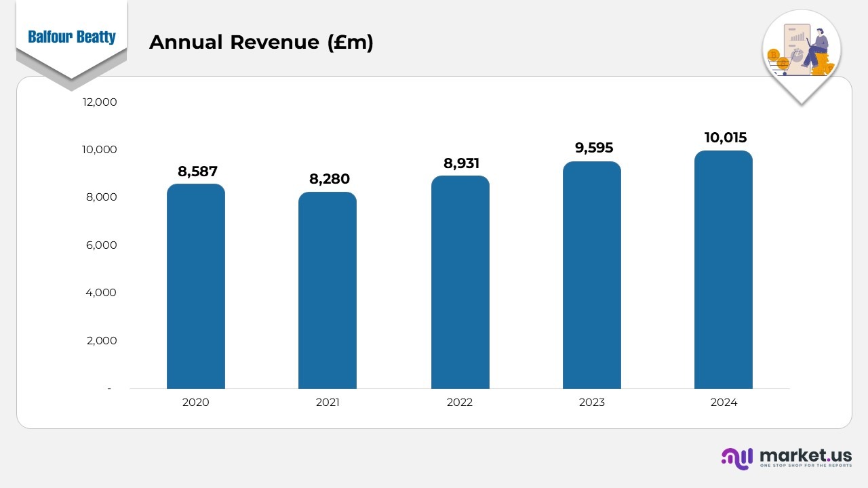
Task: Click the 8,587 value above the first bar
Action: point(196,171)
